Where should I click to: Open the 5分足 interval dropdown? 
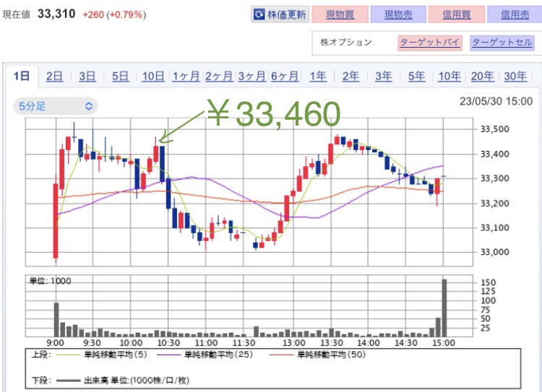click(x=56, y=106)
